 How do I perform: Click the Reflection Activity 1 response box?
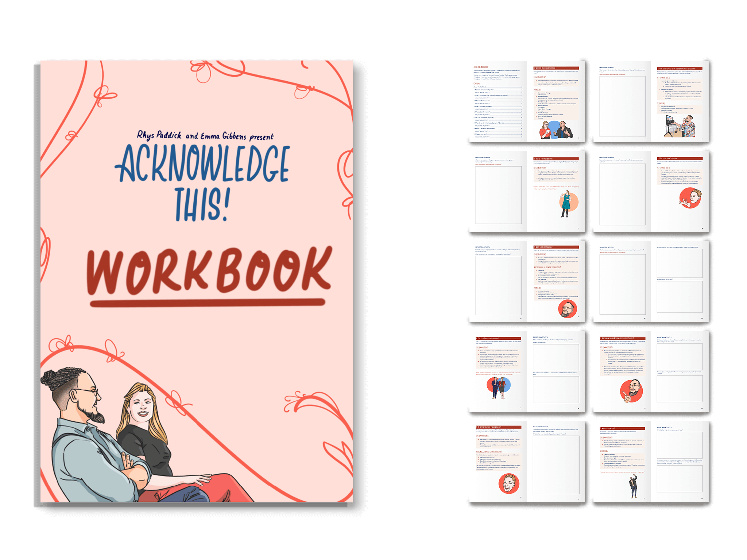[623, 106]
